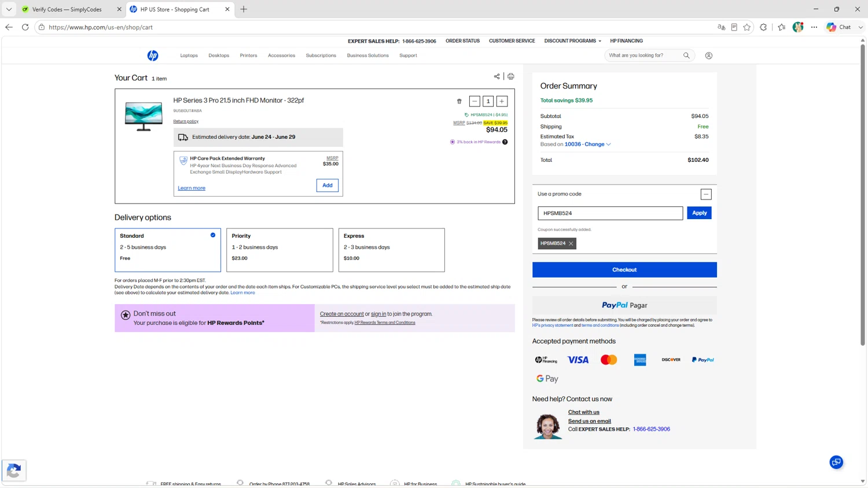
Task: Click HP's privacy statement link
Action: tap(553, 326)
